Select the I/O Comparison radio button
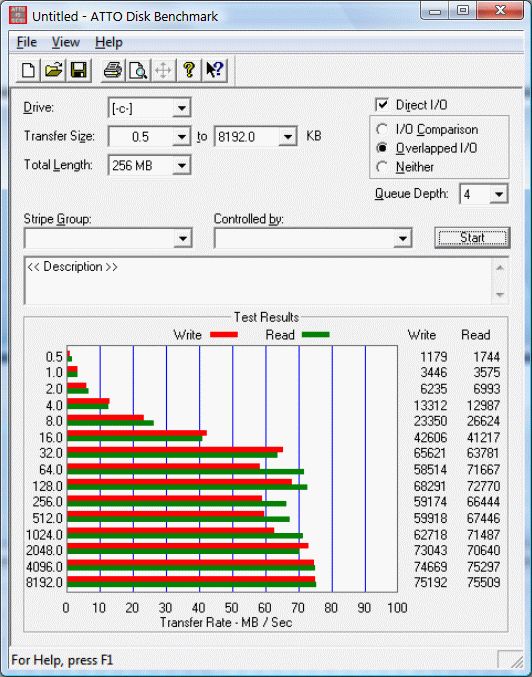The image size is (532, 677). pyautogui.click(x=382, y=129)
